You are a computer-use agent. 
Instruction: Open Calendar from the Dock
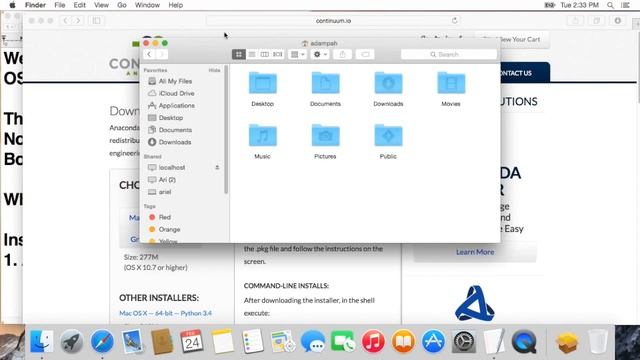pyautogui.click(x=192, y=341)
